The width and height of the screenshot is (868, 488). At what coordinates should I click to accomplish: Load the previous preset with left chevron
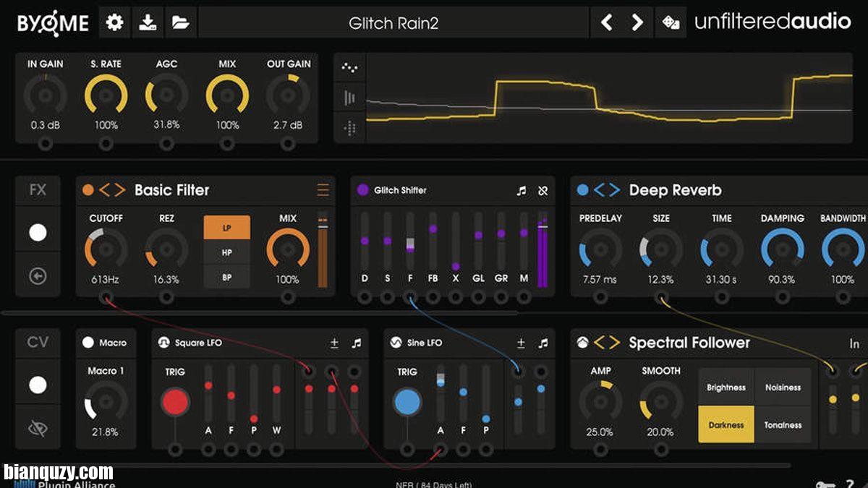(x=606, y=22)
